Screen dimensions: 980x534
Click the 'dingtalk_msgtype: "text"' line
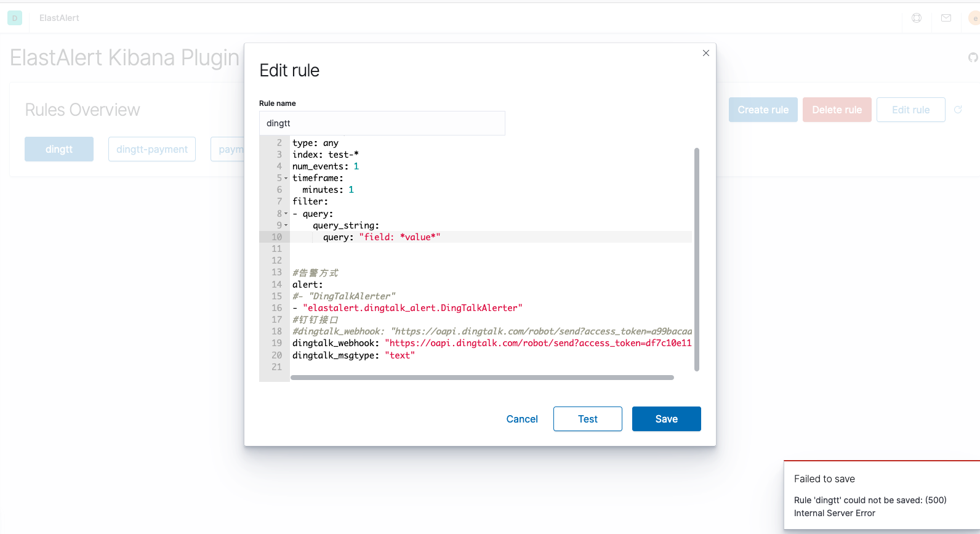point(354,355)
